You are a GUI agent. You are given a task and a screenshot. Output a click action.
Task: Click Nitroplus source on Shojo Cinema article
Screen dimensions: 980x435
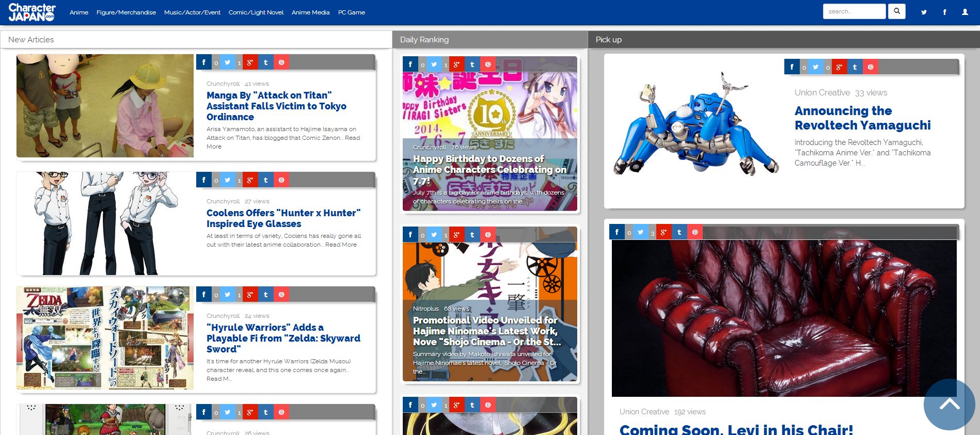pos(426,309)
